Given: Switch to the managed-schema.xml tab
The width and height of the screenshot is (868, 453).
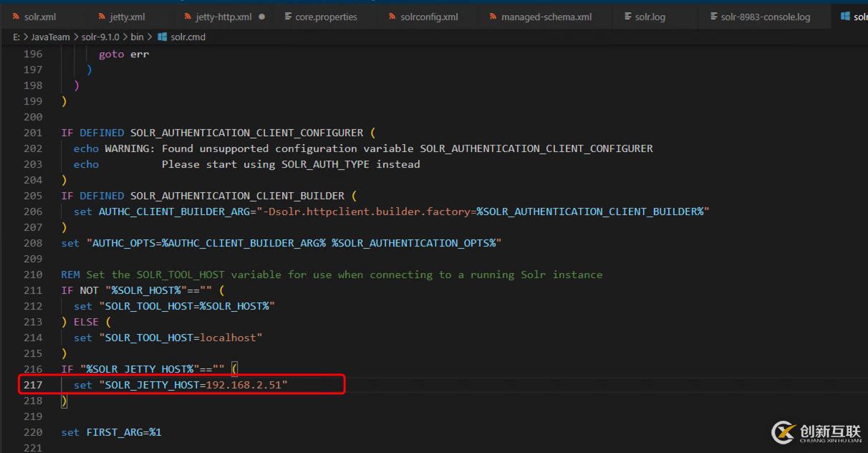Looking at the screenshot, I should [546, 16].
